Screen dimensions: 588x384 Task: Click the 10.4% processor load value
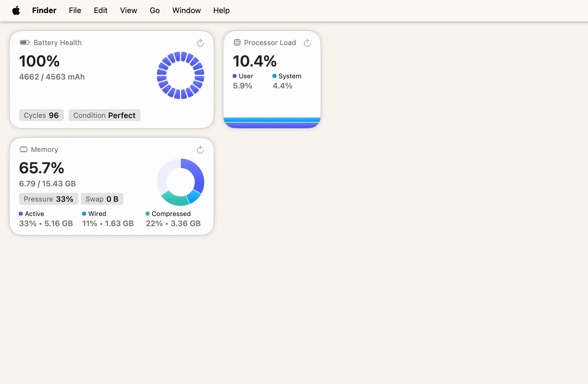tap(255, 61)
